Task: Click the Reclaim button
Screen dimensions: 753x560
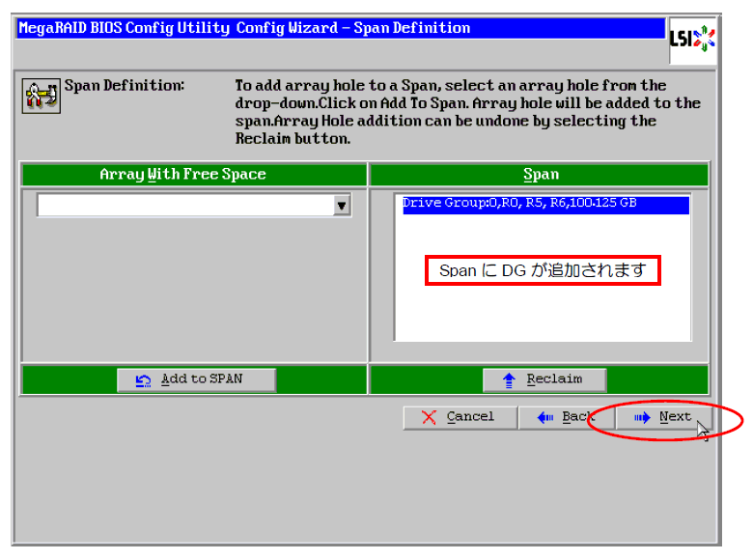Action: tap(544, 379)
